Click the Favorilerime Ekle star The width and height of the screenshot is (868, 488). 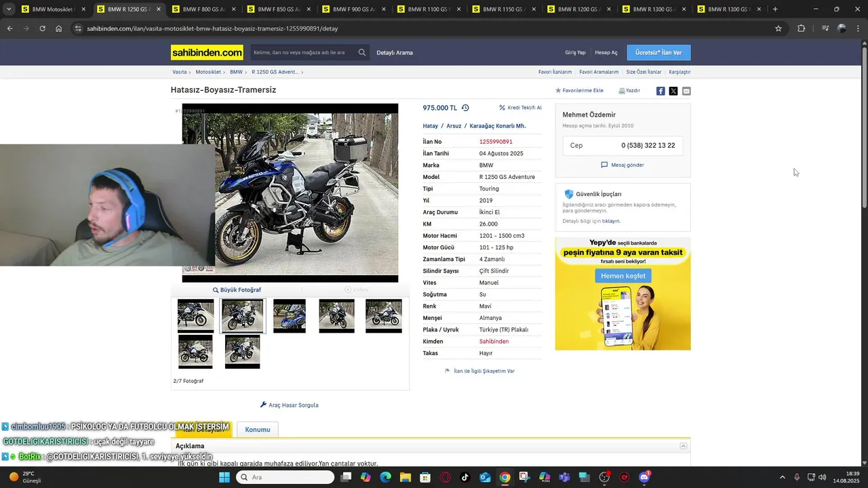click(x=558, y=90)
